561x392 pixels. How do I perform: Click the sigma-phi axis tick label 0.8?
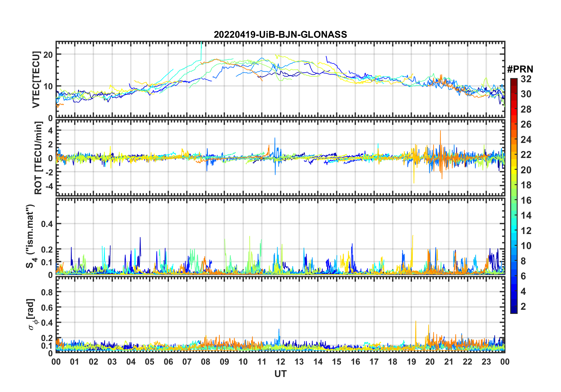(47, 292)
